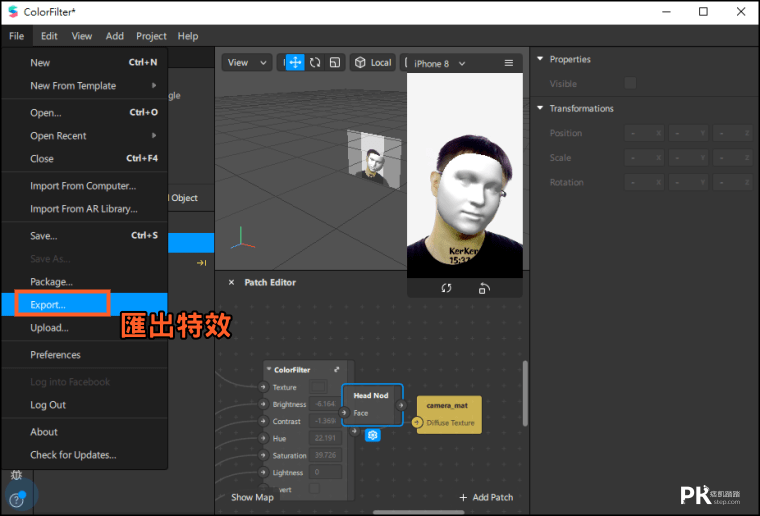This screenshot has width=760, height=516.
Task: Click Add Patch button
Action: tap(486, 497)
